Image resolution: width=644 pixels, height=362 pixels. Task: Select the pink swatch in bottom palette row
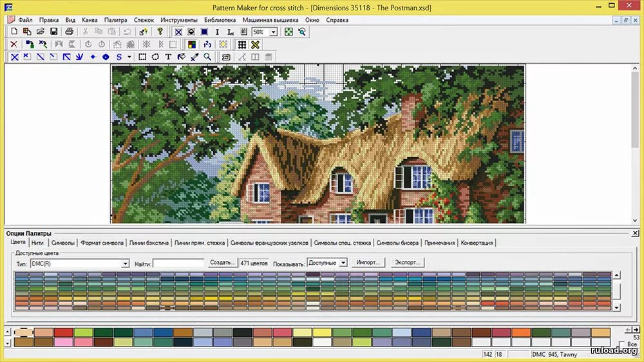(x=63, y=342)
